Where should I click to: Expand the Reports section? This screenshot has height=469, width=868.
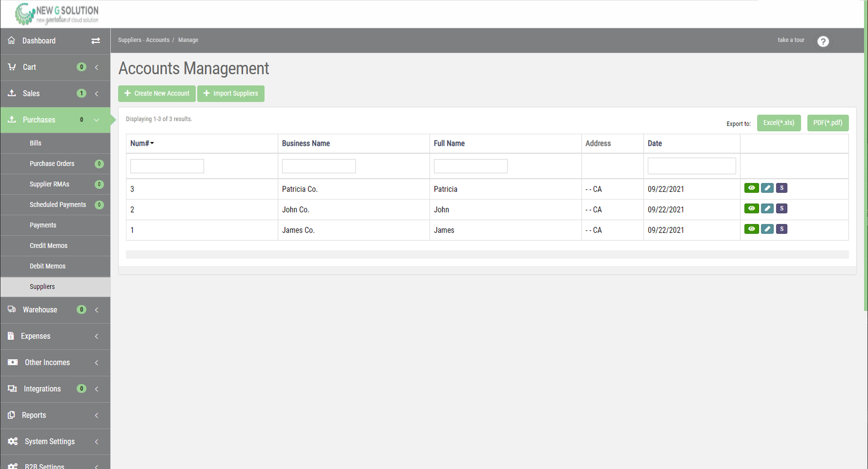(x=96, y=415)
